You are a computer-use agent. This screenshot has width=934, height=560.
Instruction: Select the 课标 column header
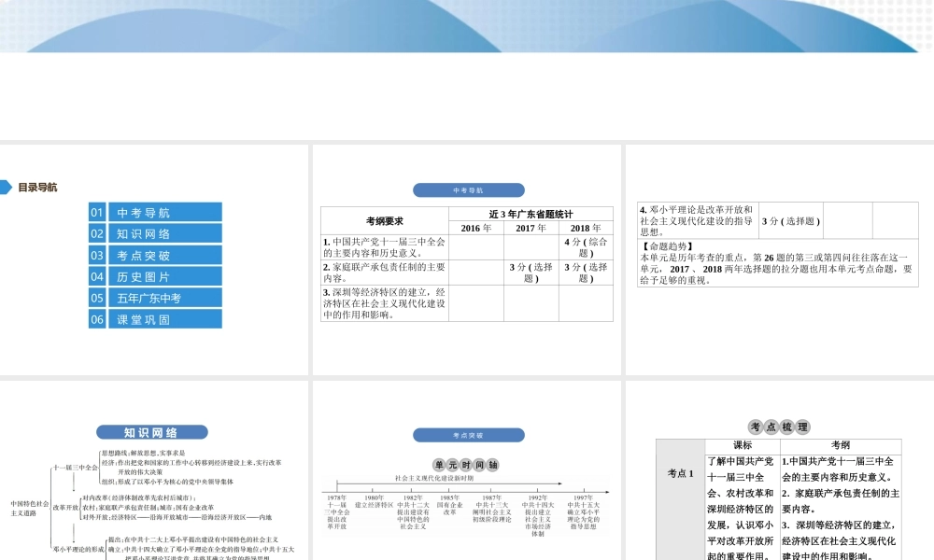tap(743, 445)
